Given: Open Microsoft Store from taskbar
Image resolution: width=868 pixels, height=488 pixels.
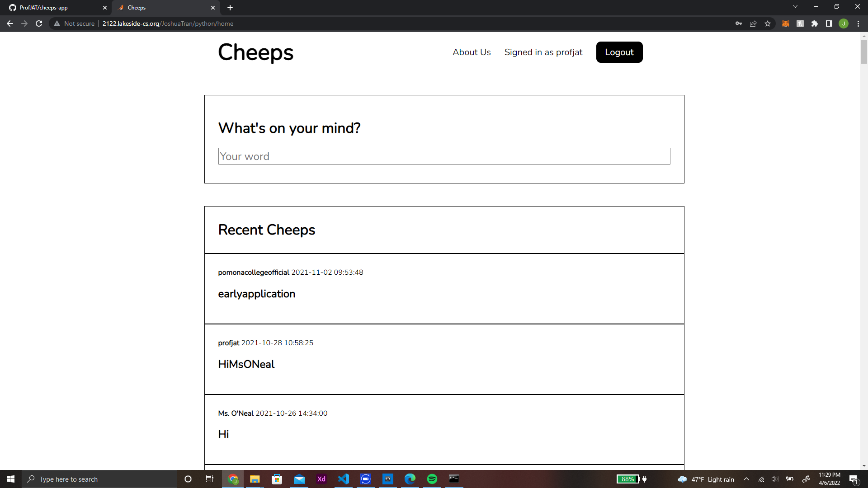Looking at the screenshot, I should 277,479.
